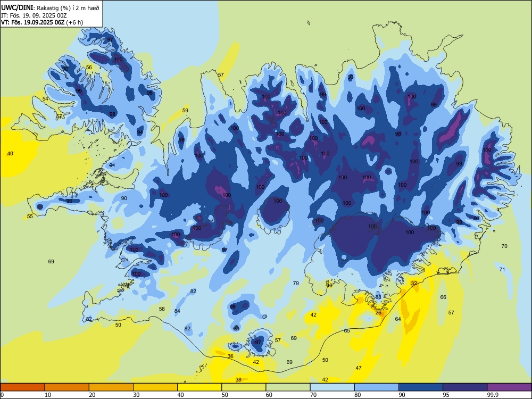Click the '26' humidity value on the map
Image resolution: width=532 pixels, height=399 pixels.
[x=378, y=312]
